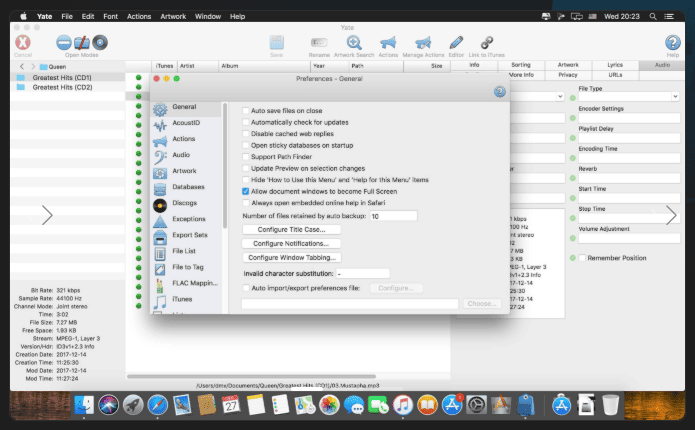This screenshot has height=430, width=695.
Task: Toggle Always open embedded online help in Safari
Action: (x=246, y=203)
